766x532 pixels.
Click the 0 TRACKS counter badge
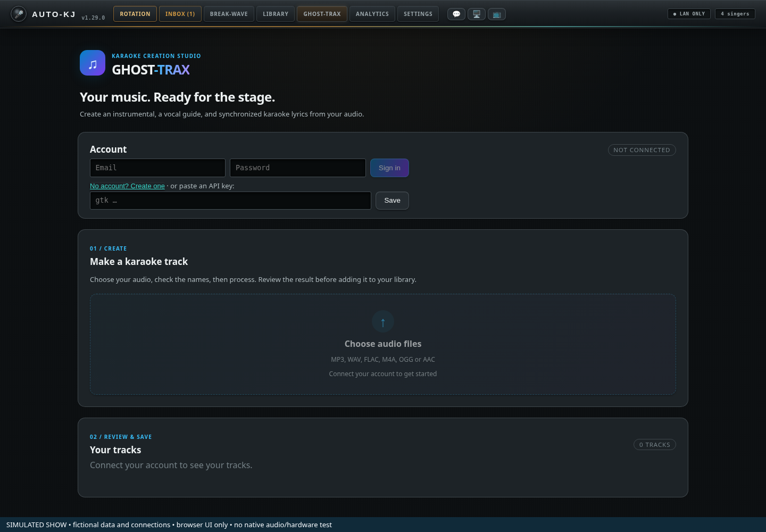655,445
